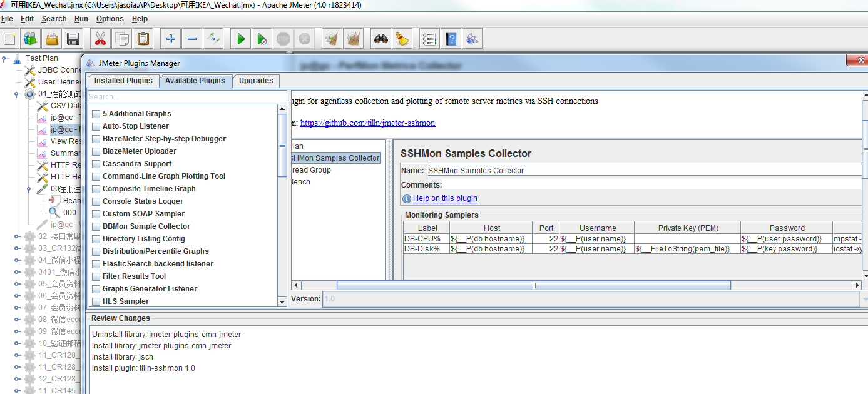Switch to Available Plugins tab
Screen dimensions: 868x394
(195, 81)
